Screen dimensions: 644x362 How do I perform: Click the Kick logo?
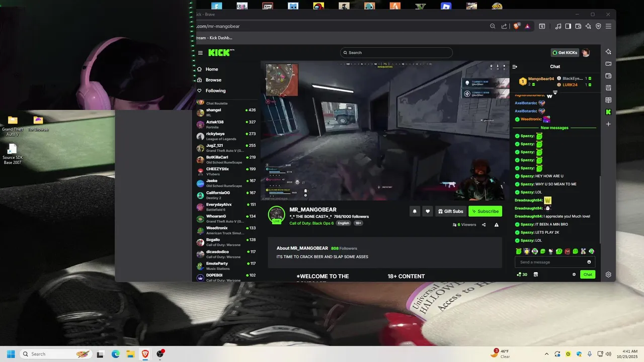click(x=221, y=52)
